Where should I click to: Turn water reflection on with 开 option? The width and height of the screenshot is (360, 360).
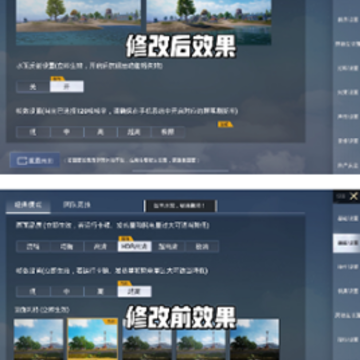[x=67, y=87]
